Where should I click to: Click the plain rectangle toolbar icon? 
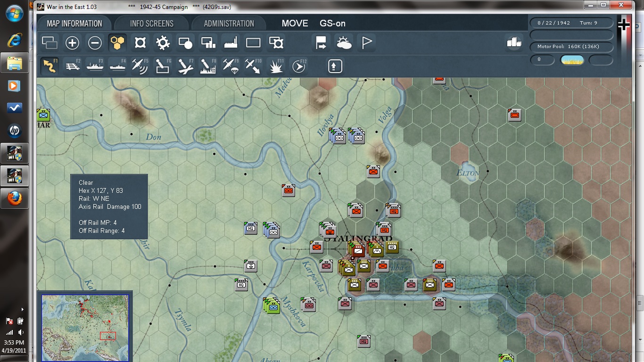click(x=253, y=43)
